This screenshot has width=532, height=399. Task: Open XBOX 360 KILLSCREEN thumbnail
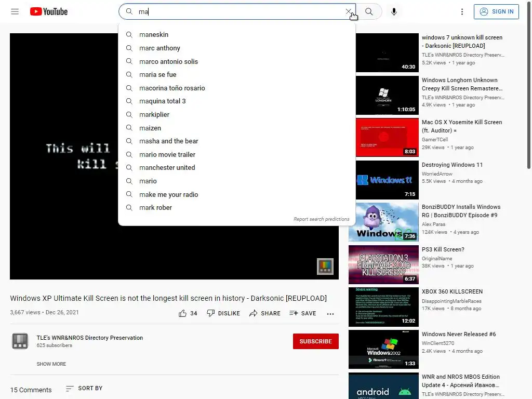click(384, 307)
